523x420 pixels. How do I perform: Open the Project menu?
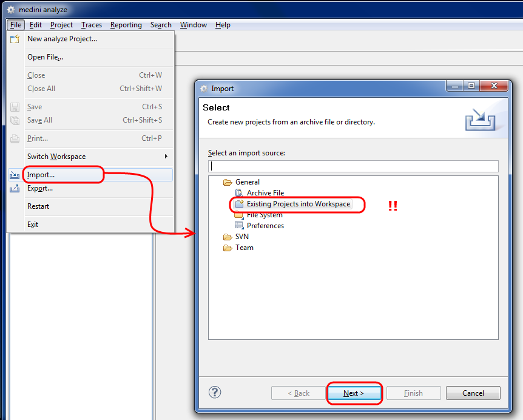point(61,25)
